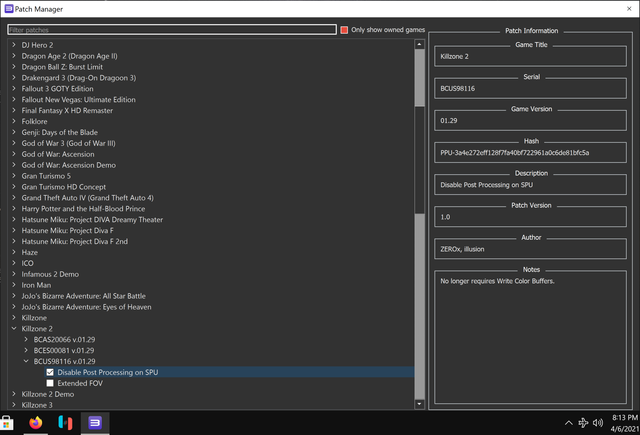Click the Patch Manager title bar icon
The width and height of the screenshot is (640, 435).
[9, 9]
